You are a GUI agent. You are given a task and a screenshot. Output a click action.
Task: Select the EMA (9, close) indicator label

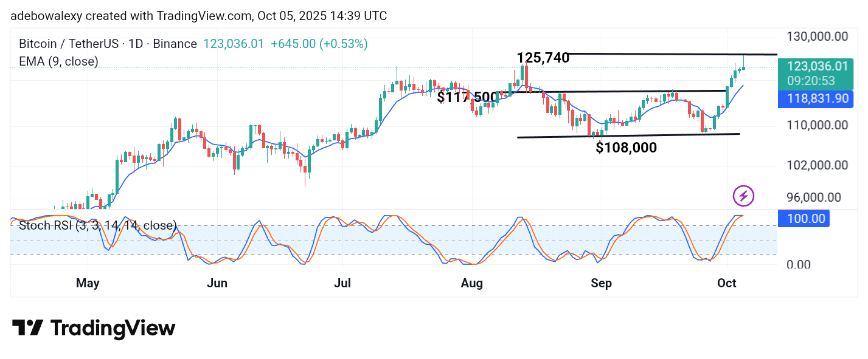(58, 61)
